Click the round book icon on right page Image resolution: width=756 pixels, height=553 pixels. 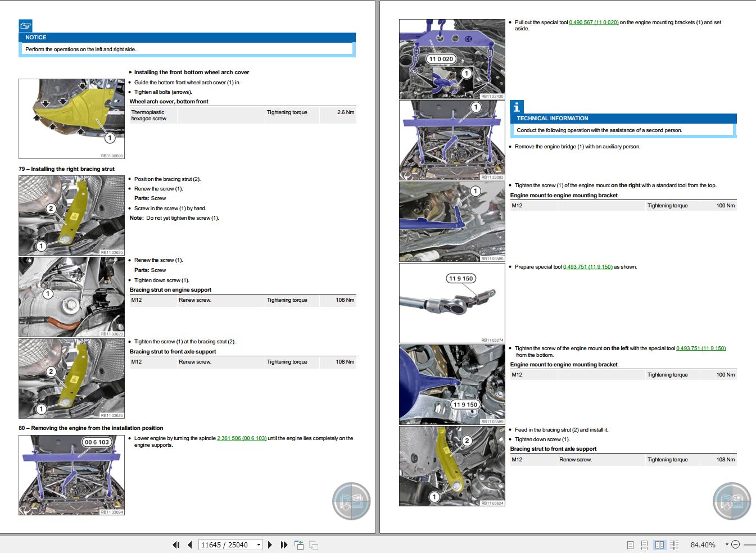[732, 501]
